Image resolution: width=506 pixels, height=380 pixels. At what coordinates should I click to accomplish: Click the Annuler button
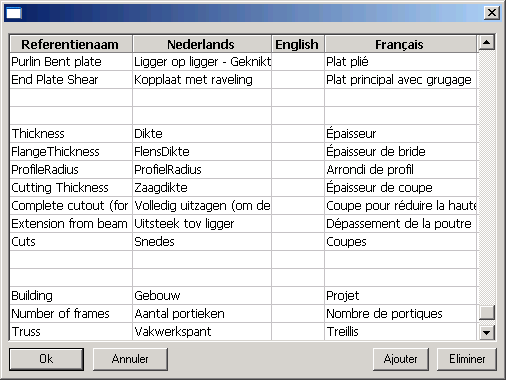(x=130, y=359)
